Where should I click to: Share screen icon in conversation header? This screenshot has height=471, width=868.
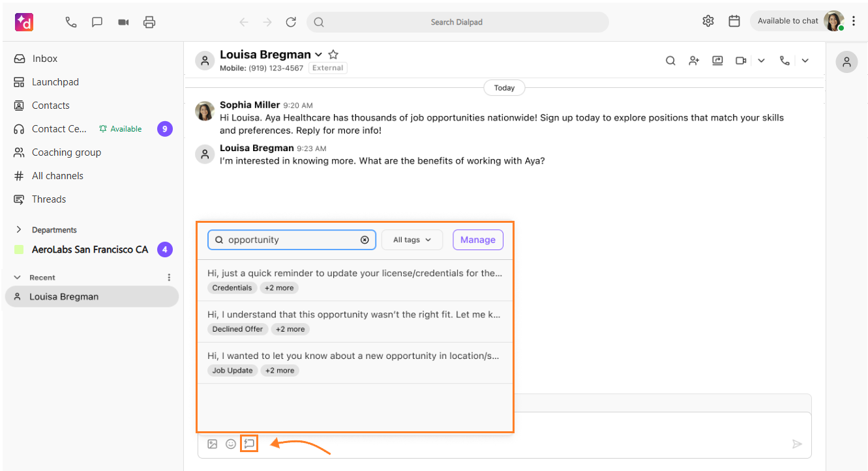coord(717,61)
